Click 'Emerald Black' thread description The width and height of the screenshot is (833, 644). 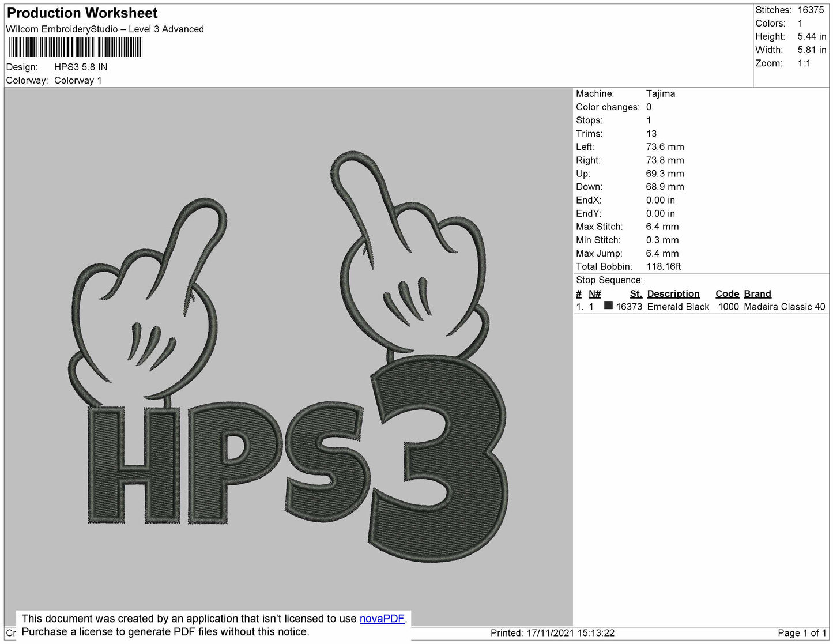[x=678, y=307]
